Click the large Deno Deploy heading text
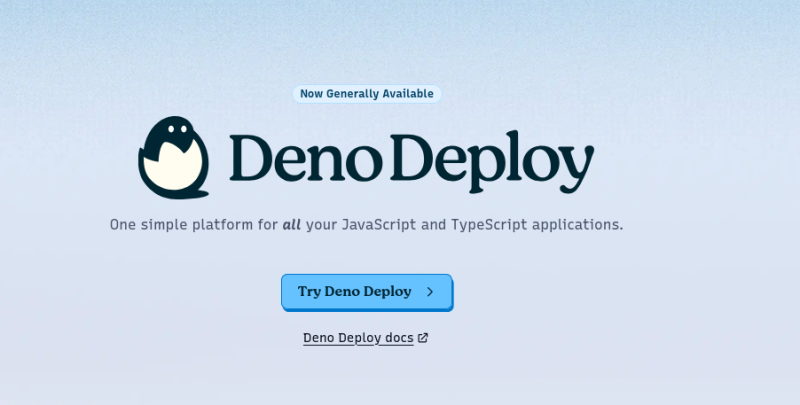Screen dimensions: 800x405 (x=412, y=162)
